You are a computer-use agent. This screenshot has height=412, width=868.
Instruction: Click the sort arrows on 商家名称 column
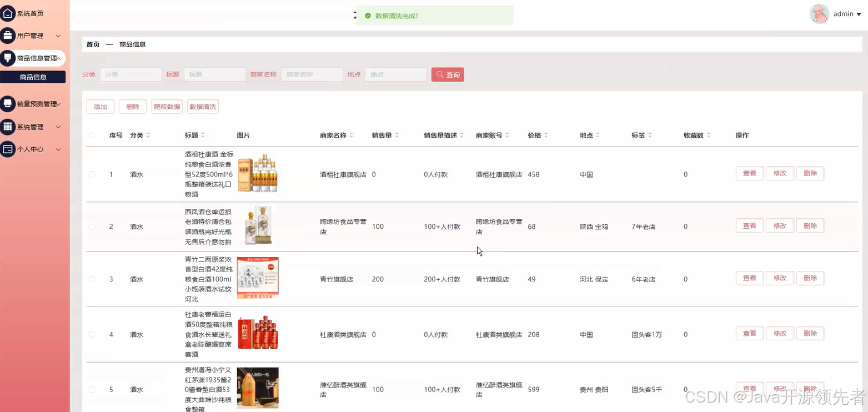point(352,135)
